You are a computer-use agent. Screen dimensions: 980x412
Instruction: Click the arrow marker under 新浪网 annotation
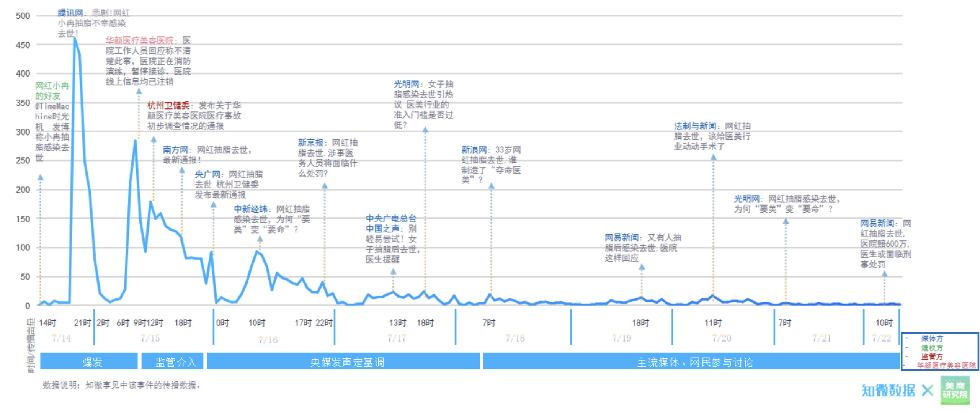pos(491,186)
